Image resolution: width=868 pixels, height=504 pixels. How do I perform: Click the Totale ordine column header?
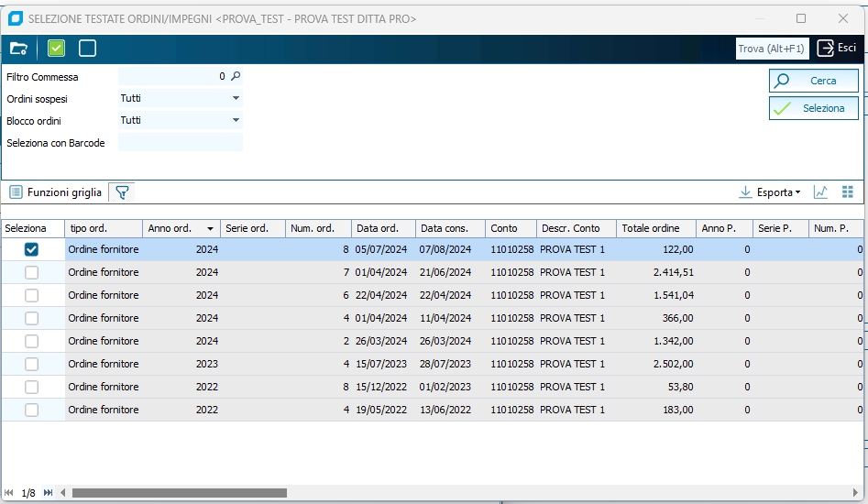[x=656, y=228]
